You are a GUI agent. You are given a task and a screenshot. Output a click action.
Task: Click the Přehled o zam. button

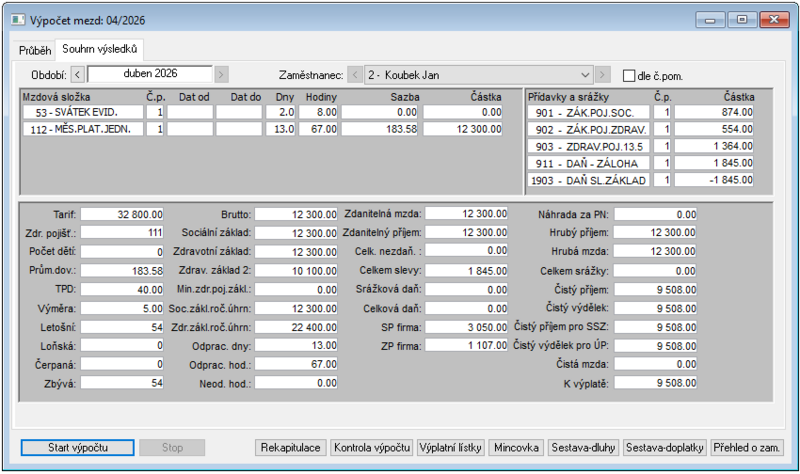pyautogui.click(x=746, y=447)
